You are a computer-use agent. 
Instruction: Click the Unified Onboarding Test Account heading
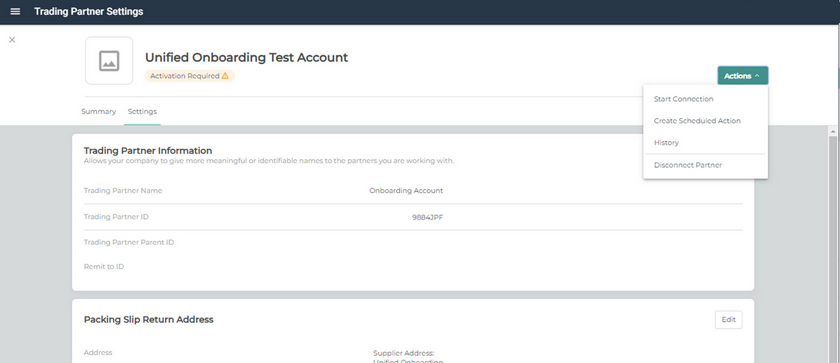tap(246, 57)
